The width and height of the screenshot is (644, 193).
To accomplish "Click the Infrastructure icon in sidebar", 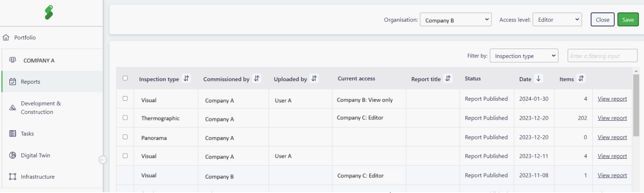I will [13, 177].
